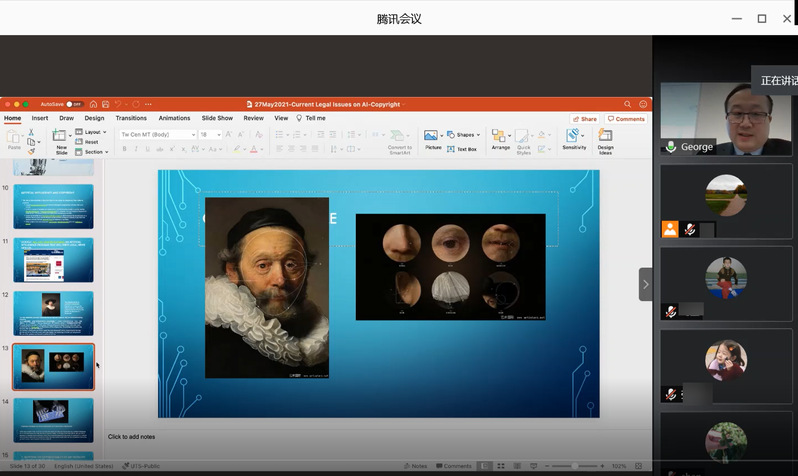This screenshot has width=798, height=476.
Task: Expand the Section dropdown
Action: (x=95, y=152)
